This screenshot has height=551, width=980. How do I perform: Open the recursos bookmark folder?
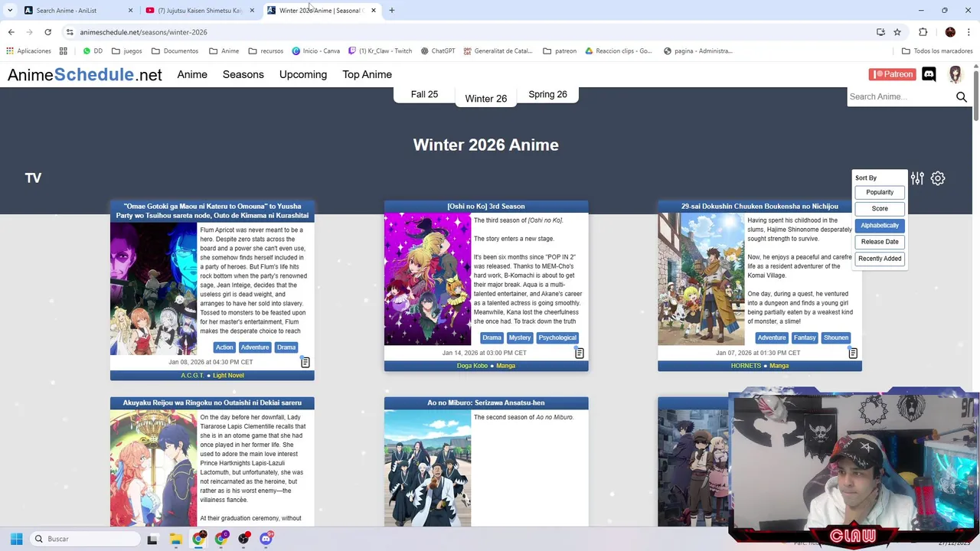[266, 51]
